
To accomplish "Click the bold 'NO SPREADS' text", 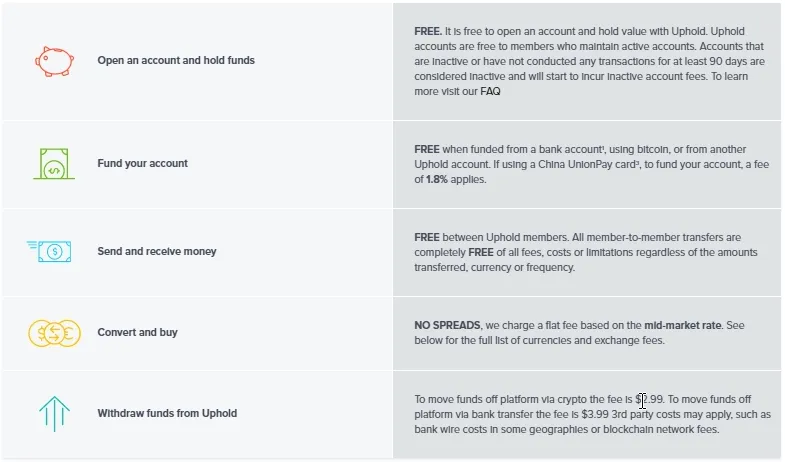I will pyautogui.click(x=446, y=325).
